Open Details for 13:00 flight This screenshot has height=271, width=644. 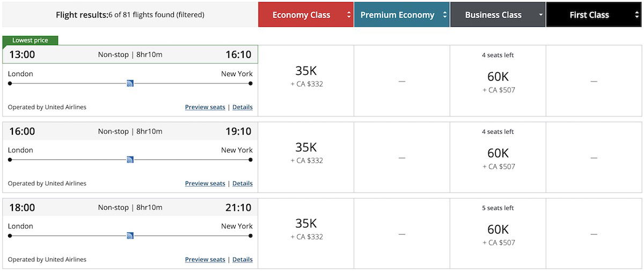243,107
